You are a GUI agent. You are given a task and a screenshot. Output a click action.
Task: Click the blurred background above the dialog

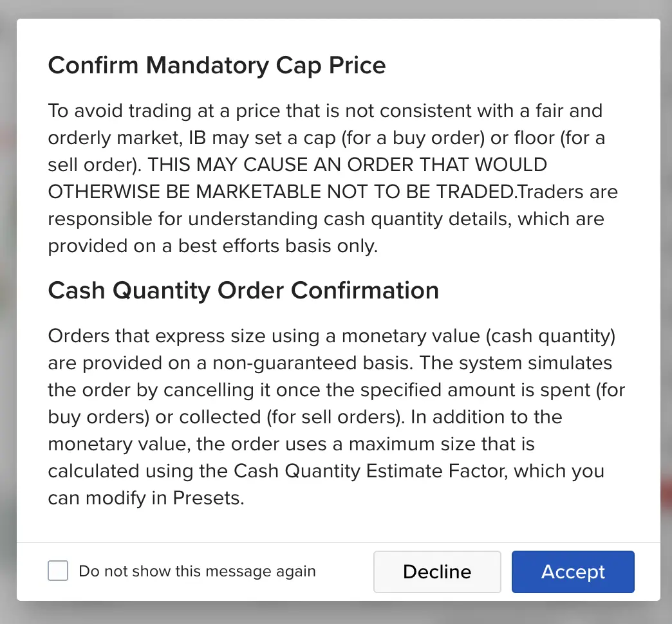click(336, 8)
